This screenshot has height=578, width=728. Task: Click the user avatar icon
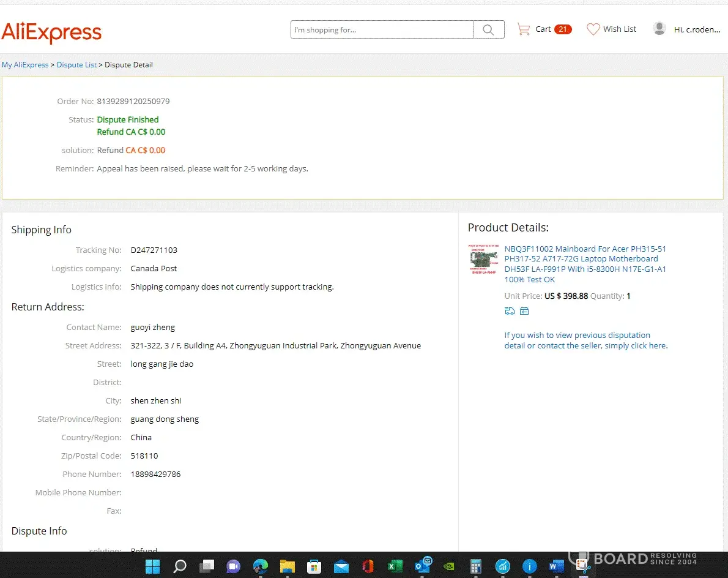pos(659,29)
